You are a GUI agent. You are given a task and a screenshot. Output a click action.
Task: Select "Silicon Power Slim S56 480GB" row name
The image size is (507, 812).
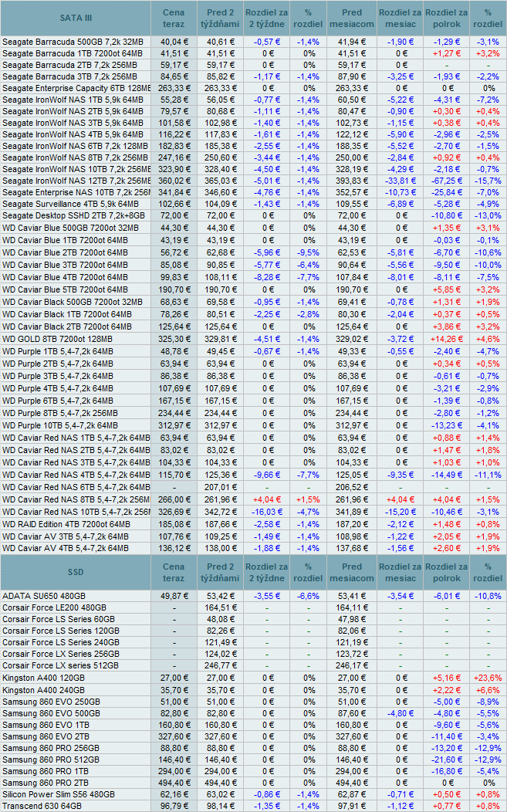(59, 795)
